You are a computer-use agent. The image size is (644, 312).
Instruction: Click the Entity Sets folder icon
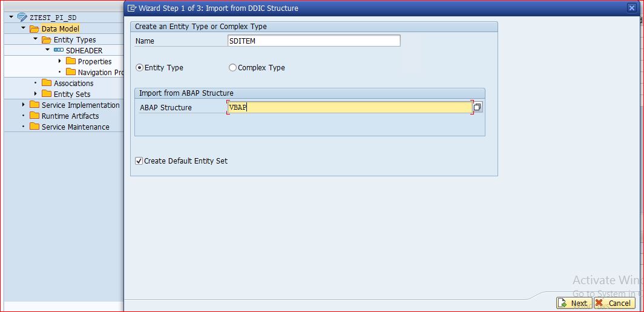pyautogui.click(x=47, y=94)
